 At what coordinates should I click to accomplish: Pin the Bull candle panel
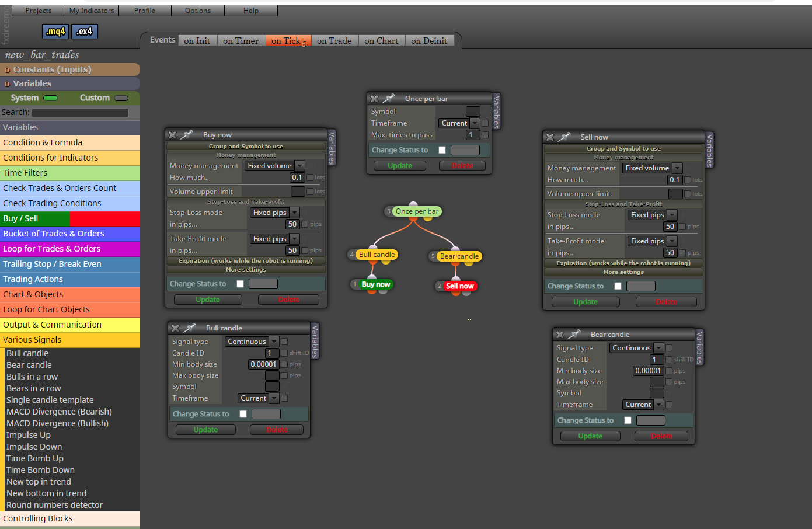pyautogui.click(x=190, y=328)
